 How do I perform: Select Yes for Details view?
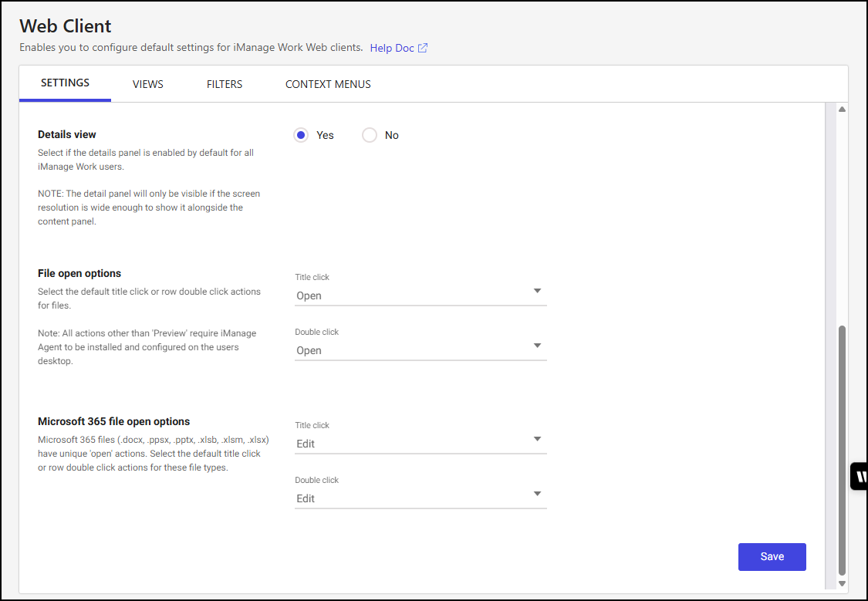click(x=301, y=135)
